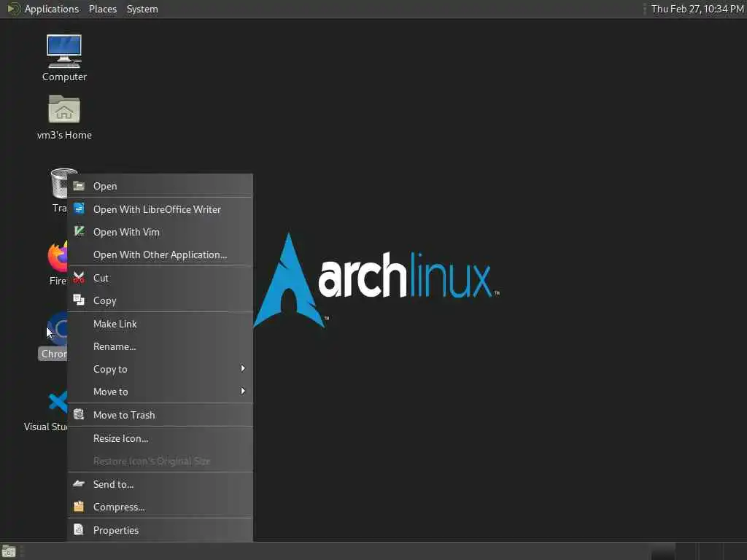
Task: Click the vm3's Home label text
Action: click(64, 135)
